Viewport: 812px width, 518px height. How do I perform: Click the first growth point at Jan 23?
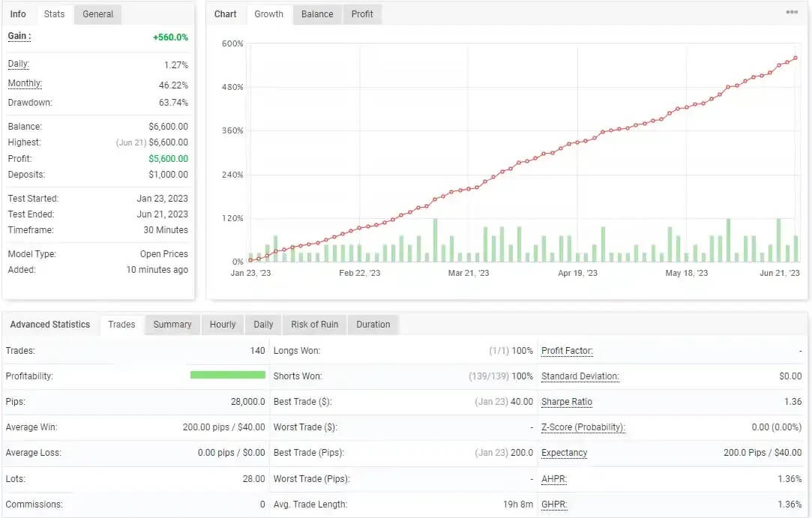tap(250, 260)
